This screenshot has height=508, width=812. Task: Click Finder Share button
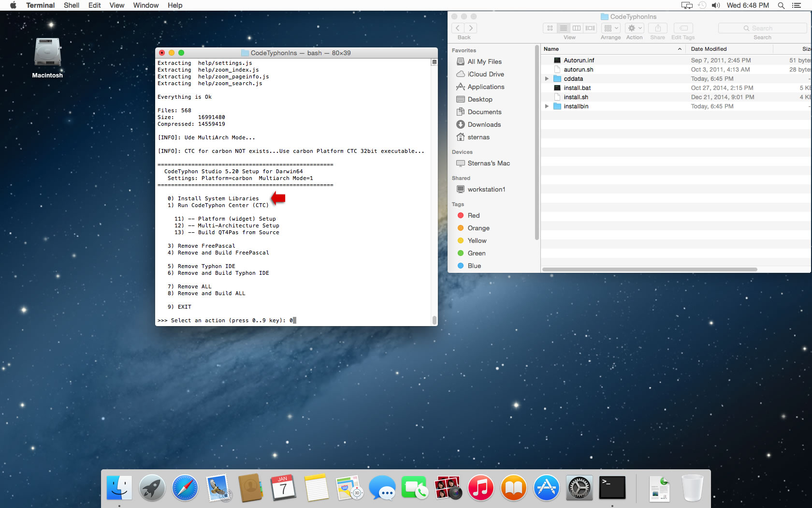coord(658,28)
